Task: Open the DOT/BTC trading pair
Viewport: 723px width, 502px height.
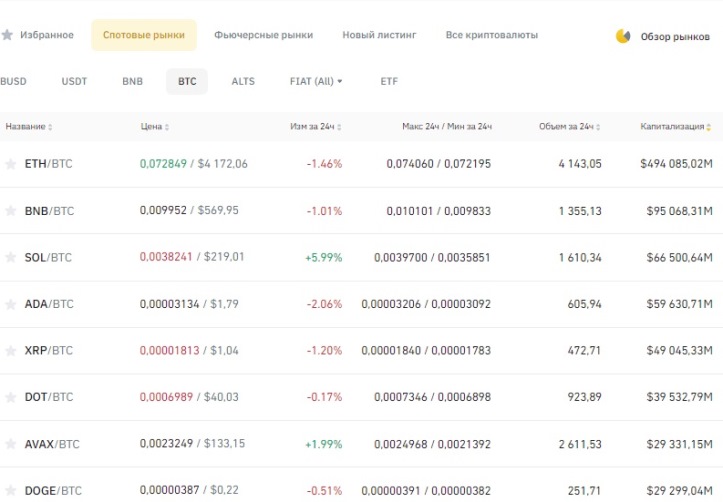Action: click(49, 397)
